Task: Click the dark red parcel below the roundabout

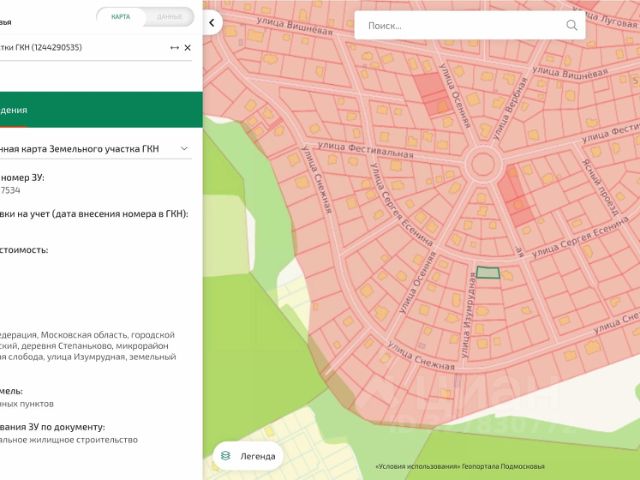Action: (x=515, y=193)
